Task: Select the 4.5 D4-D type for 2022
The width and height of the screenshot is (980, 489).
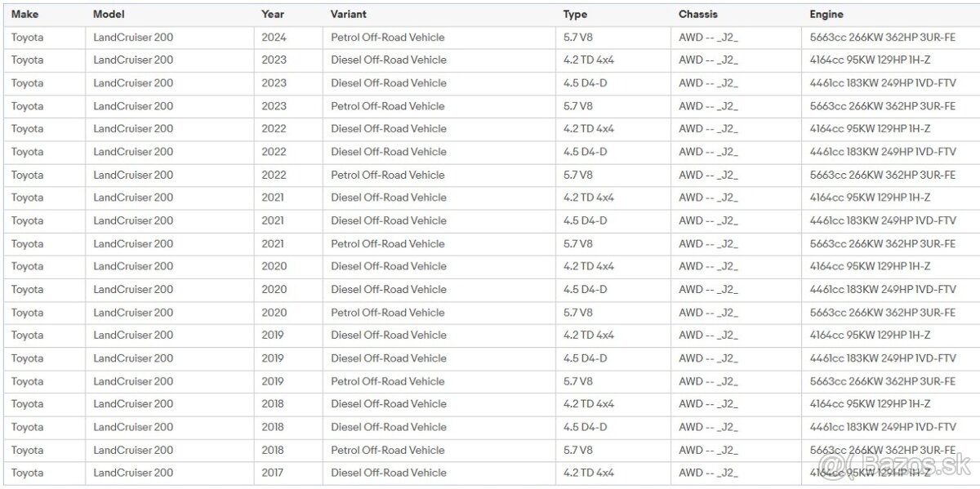Action: [x=585, y=152]
